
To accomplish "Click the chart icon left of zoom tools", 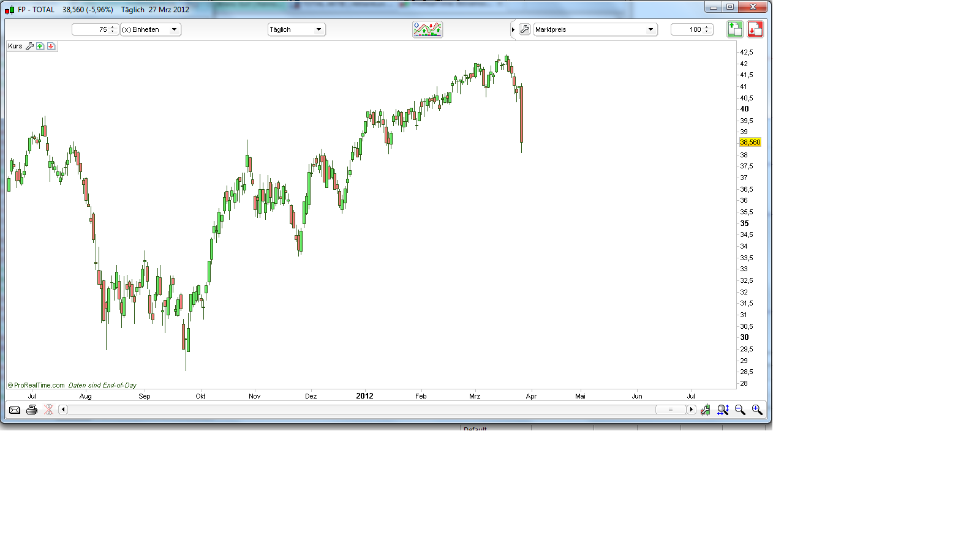I will (x=706, y=410).
